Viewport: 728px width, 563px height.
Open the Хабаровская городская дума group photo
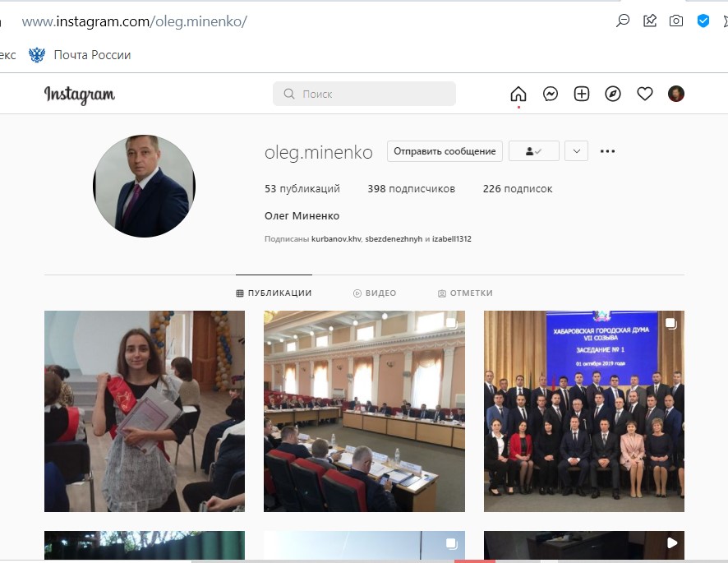click(584, 411)
